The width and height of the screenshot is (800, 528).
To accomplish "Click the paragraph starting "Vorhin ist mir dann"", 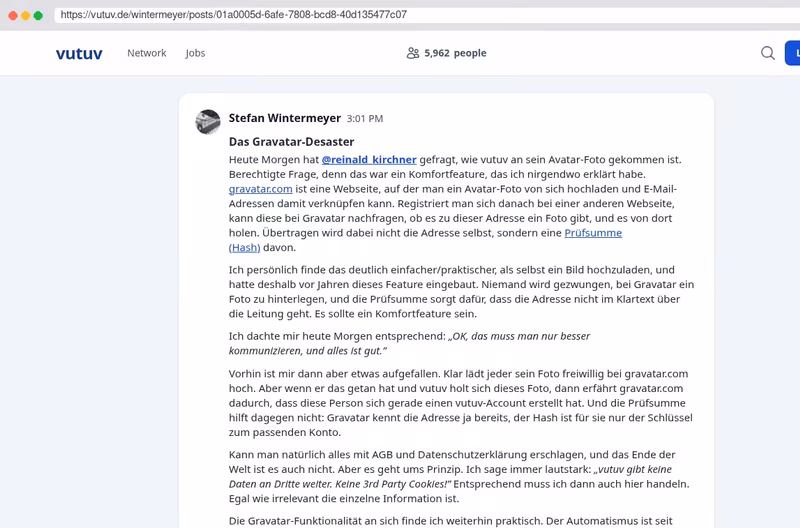I will [460, 403].
